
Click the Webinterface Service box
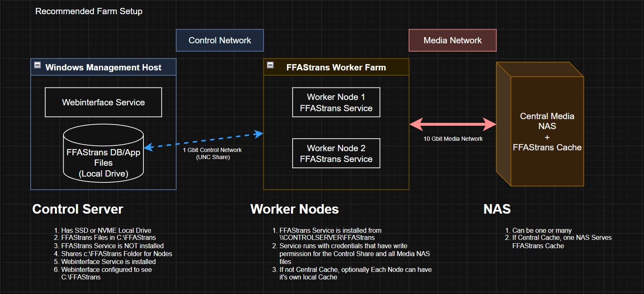(104, 102)
